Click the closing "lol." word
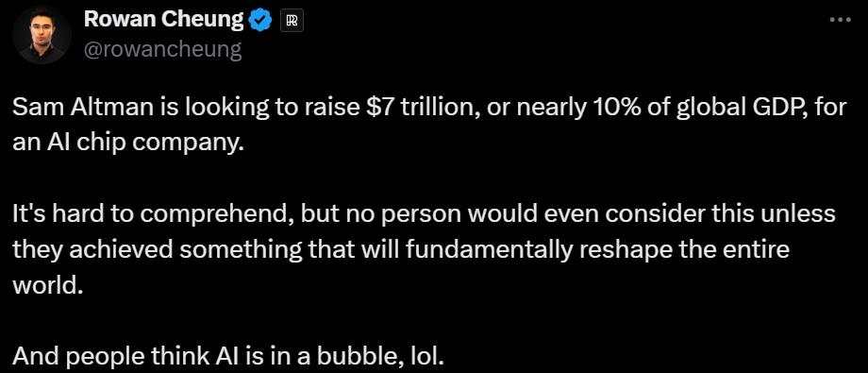The height and width of the screenshot is (373, 868). click(x=426, y=356)
